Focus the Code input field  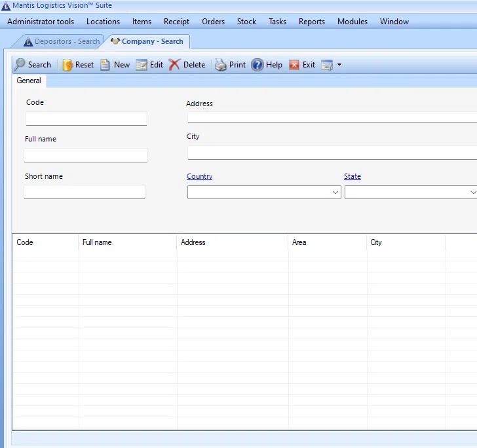point(86,119)
